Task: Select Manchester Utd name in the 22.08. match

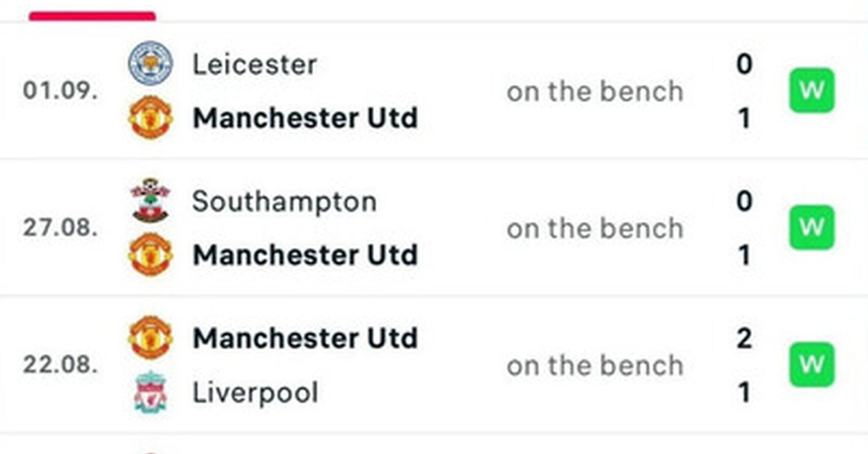Action: pyautogui.click(x=305, y=338)
